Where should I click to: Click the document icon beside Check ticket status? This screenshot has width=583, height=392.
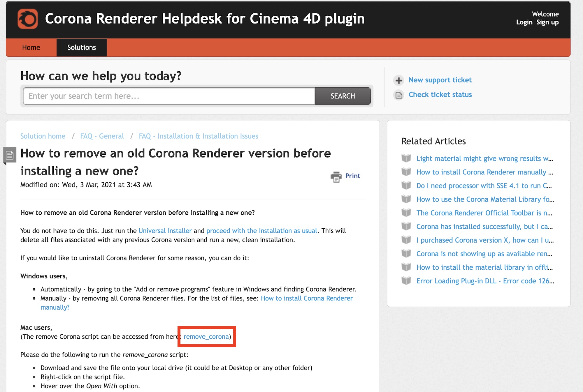click(398, 95)
